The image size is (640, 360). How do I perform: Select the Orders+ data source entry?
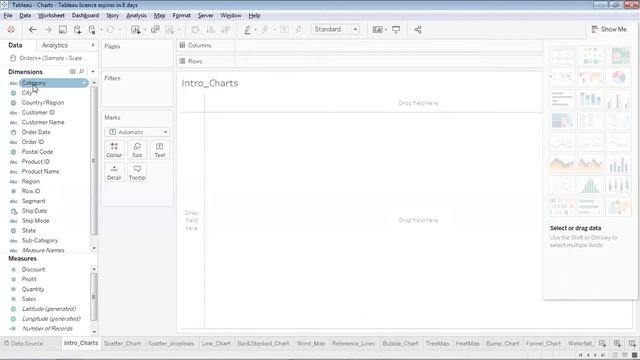(x=49, y=58)
